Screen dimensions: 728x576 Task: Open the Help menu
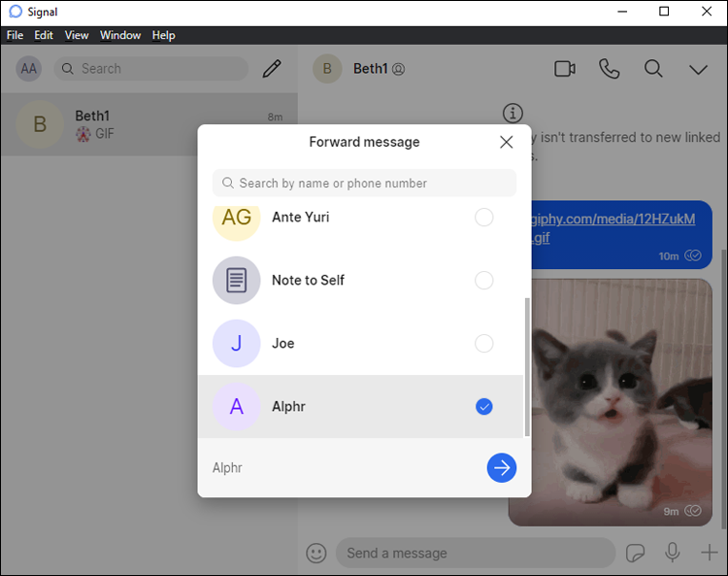(163, 35)
